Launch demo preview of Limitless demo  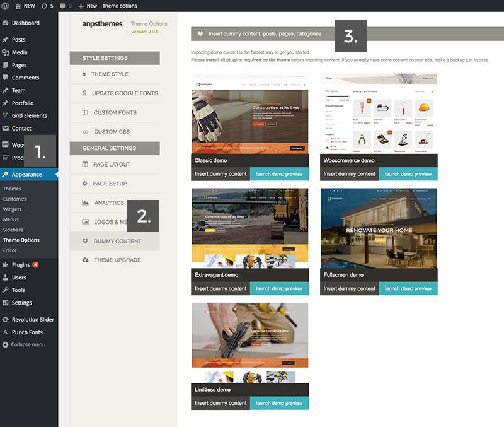279,403
